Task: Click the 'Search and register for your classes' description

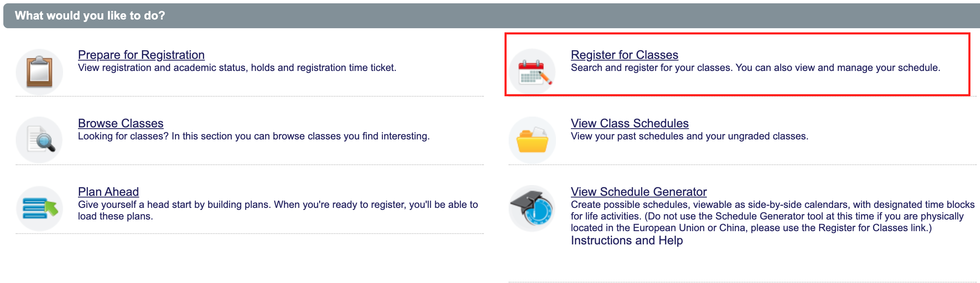Action: [756, 68]
